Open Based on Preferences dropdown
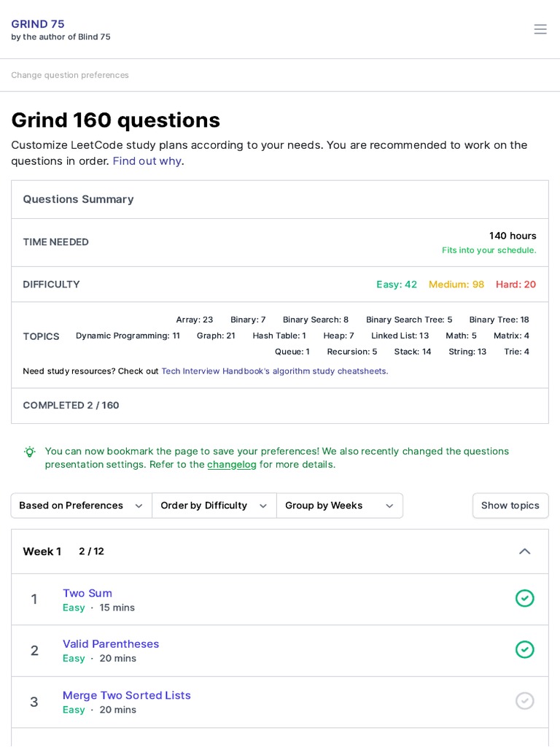This screenshot has height=747, width=560. [81, 506]
